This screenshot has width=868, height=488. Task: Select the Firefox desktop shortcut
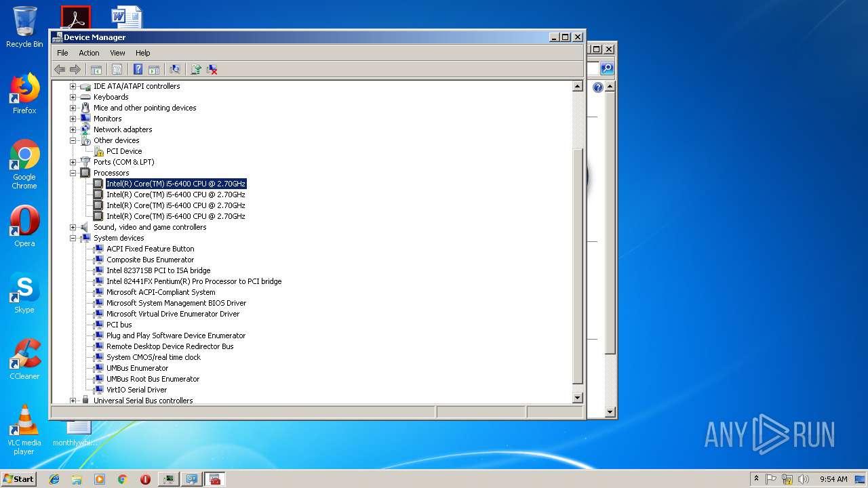pos(24,94)
